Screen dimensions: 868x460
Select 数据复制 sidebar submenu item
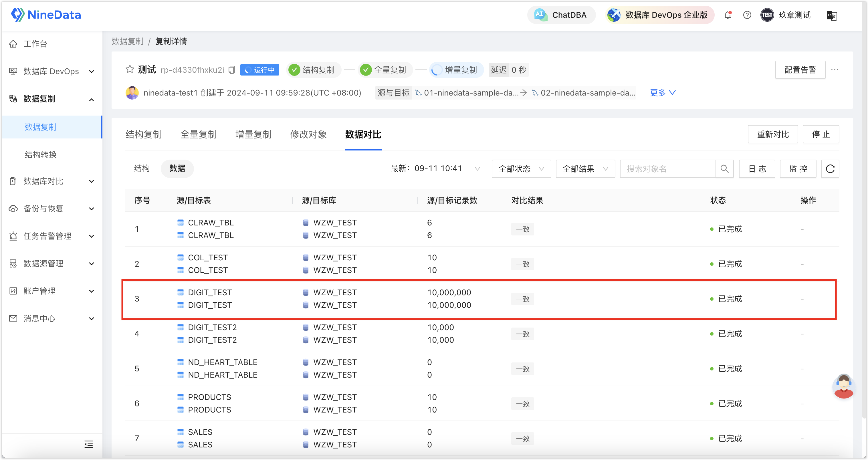(51, 127)
